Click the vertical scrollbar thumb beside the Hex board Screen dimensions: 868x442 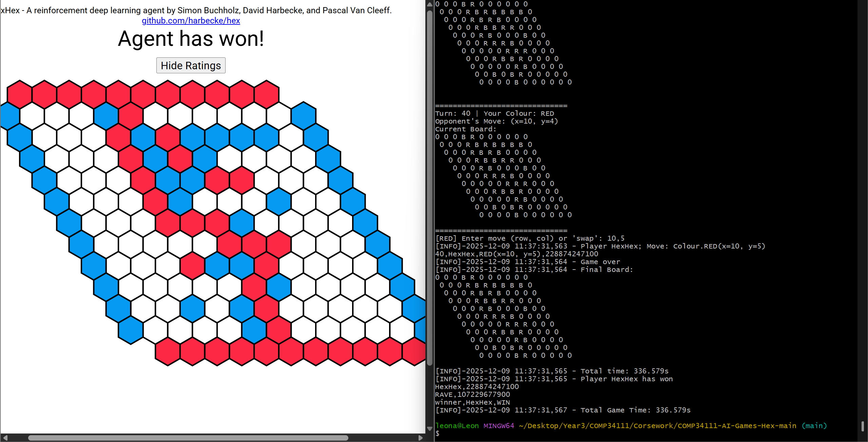(x=430, y=188)
